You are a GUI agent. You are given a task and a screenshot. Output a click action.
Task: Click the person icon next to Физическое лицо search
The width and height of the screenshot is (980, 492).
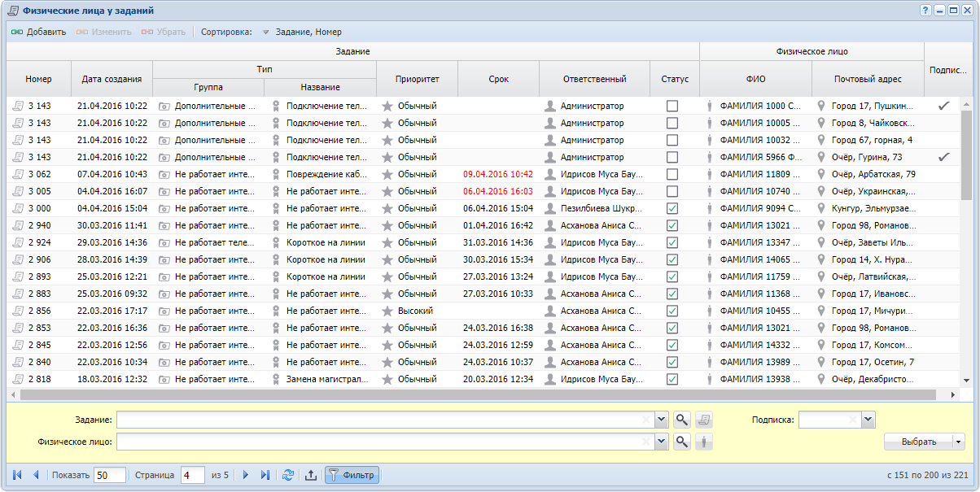click(704, 442)
